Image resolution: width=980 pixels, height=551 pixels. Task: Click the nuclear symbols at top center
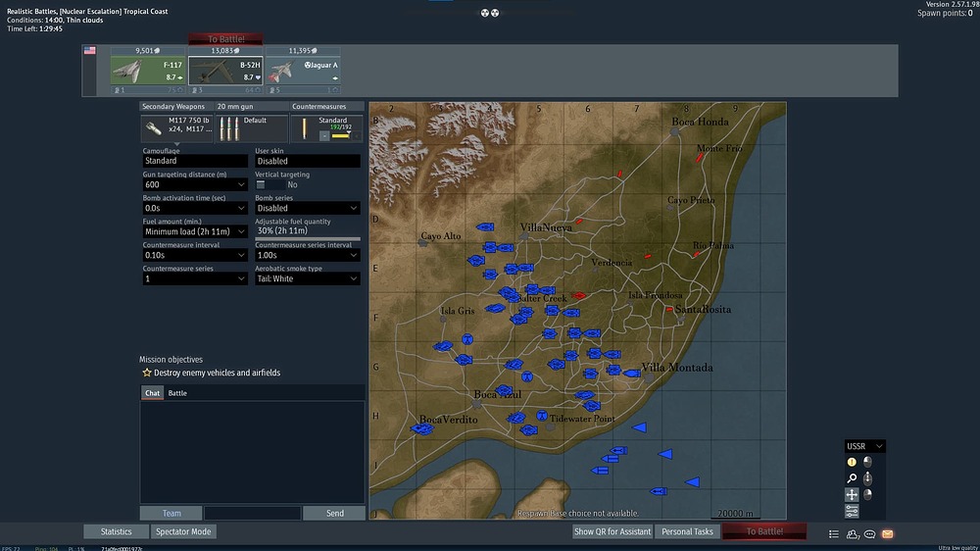[x=489, y=13]
